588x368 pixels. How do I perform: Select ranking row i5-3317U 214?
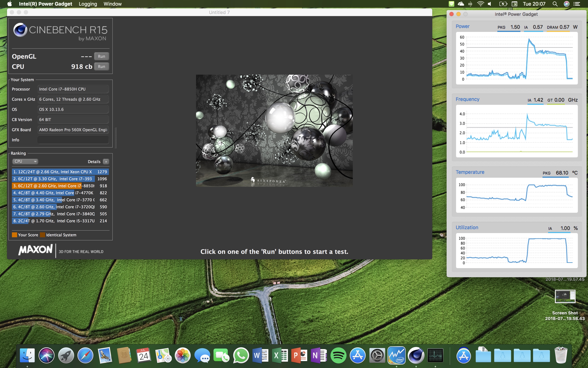coord(60,221)
